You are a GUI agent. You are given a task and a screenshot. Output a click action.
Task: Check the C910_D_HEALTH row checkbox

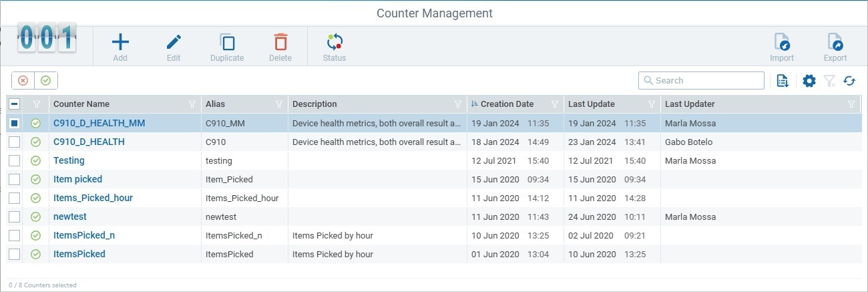click(15, 142)
